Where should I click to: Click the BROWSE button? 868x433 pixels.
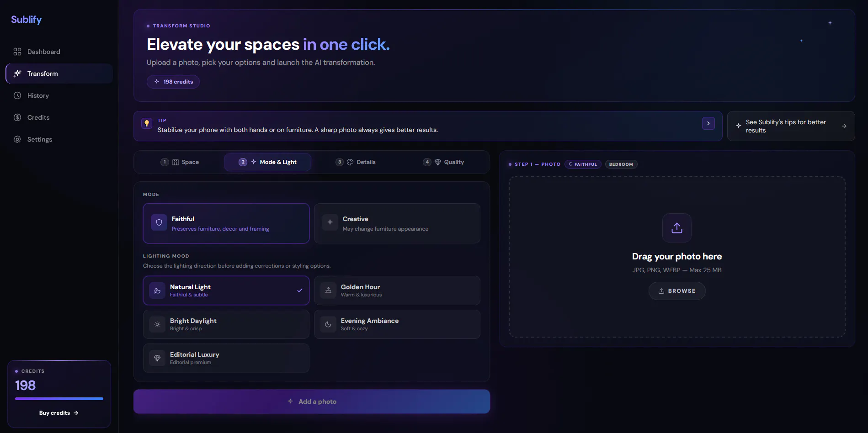coord(677,291)
